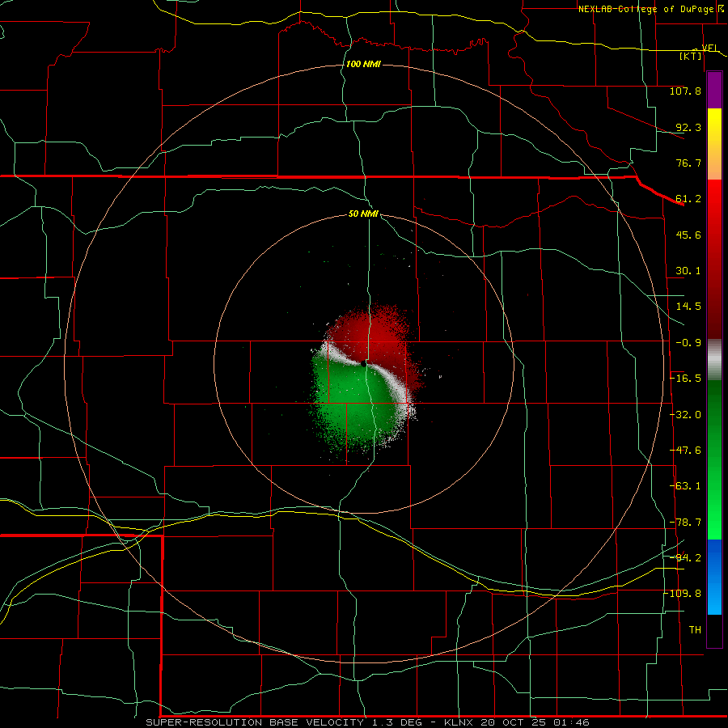This screenshot has height=728, width=728.
Task: Click the 50 NMI range ring label
Action: [x=363, y=214]
